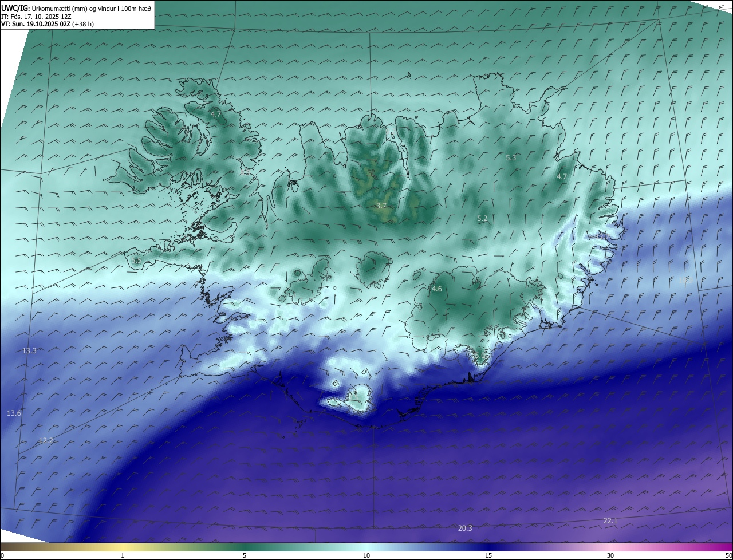This screenshot has height=560, width=733.
Task: Click the 4.7 value over the Westfjords
Action: (216, 115)
